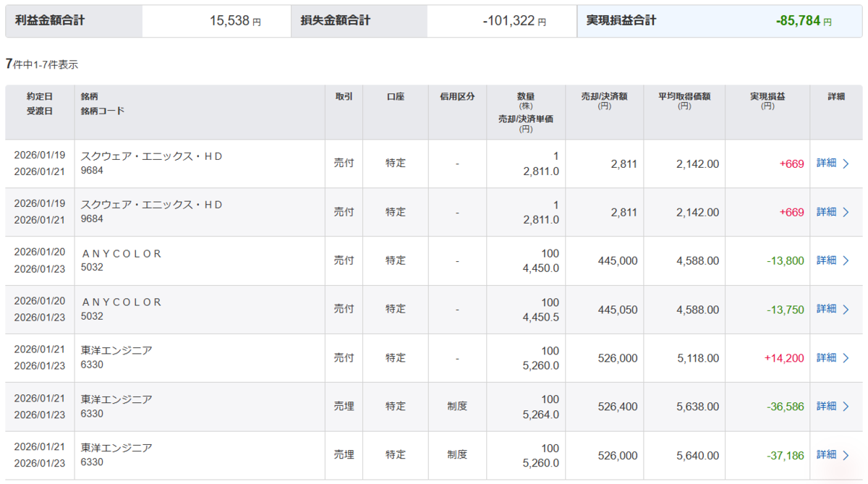Click chevron on ANYCOLOR -13,800 row
The width and height of the screenshot is (868, 484).
pyautogui.click(x=846, y=260)
